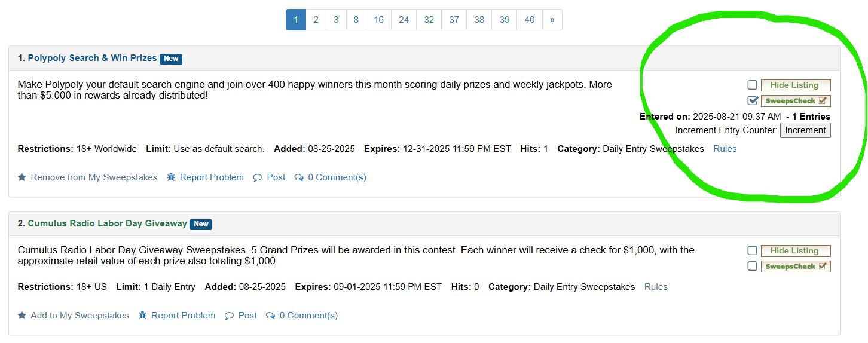Click the star icon beside Remove from My Sweepstakes
Viewport: 868px width, 343px height.
[x=22, y=177]
